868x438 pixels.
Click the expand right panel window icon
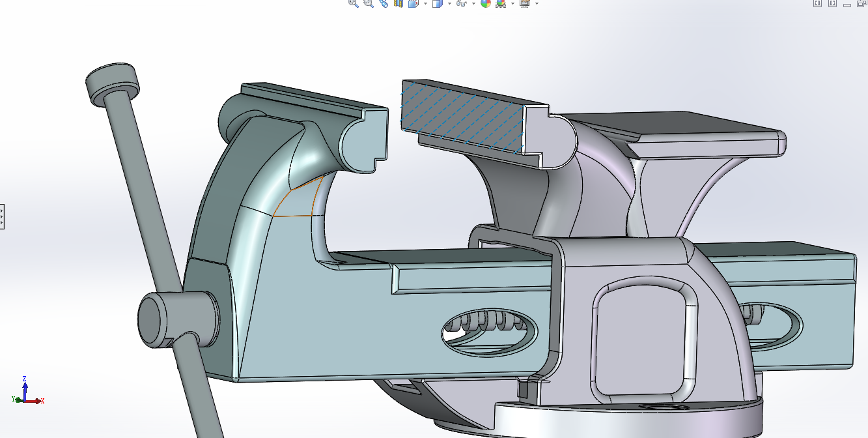[x=833, y=3]
